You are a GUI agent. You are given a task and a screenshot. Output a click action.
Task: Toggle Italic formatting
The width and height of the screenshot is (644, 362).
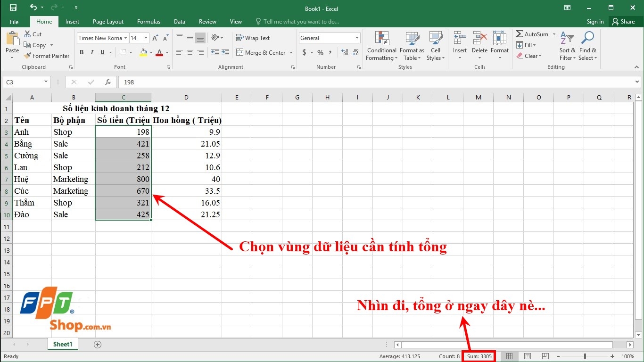point(92,52)
